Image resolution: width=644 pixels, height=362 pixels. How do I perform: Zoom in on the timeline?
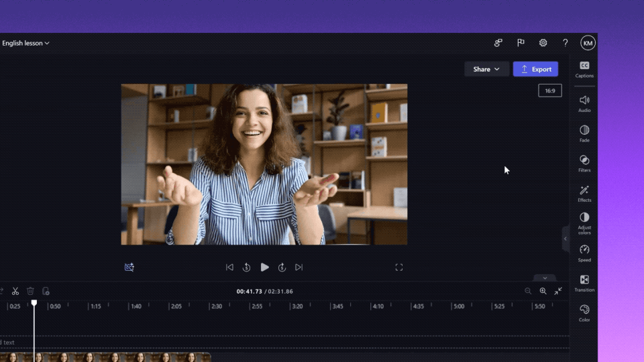click(x=543, y=291)
